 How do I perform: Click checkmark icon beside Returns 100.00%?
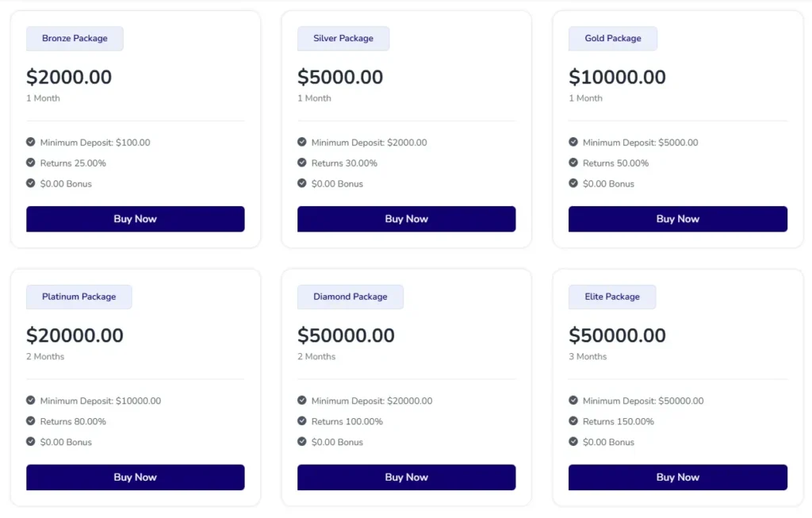[302, 421]
